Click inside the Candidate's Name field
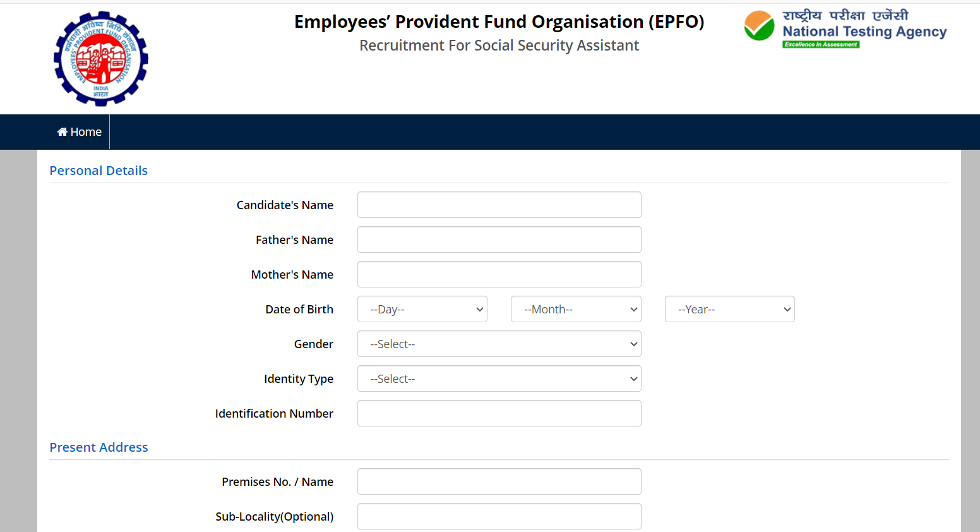Viewport: 980px width, 532px height. (x=499, y=205)
